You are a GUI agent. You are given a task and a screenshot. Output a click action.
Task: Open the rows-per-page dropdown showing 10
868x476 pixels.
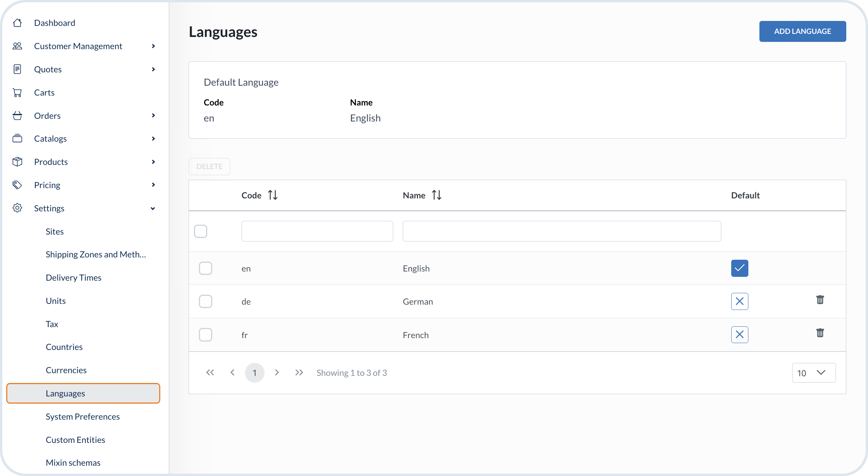tap(814, 372)
